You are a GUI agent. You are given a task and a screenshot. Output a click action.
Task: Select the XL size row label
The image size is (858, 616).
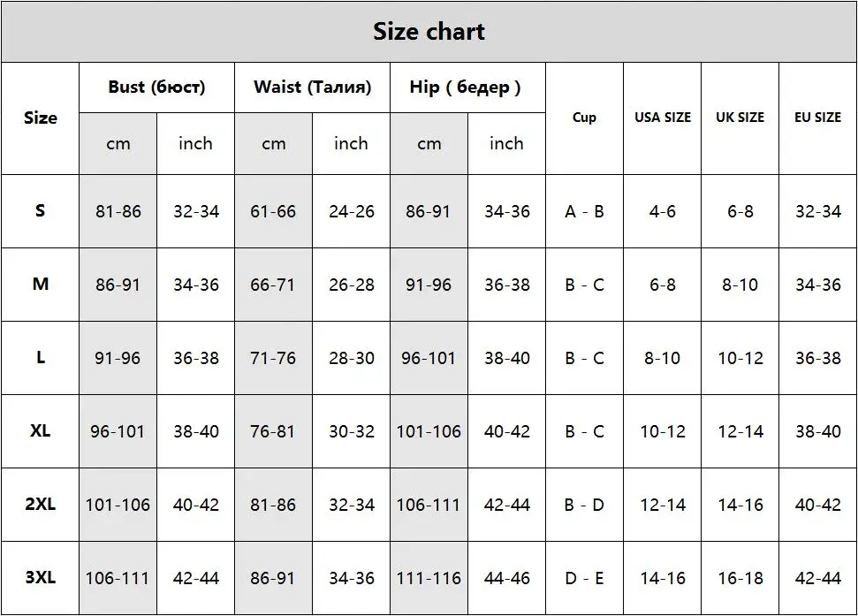click(41, 431)
